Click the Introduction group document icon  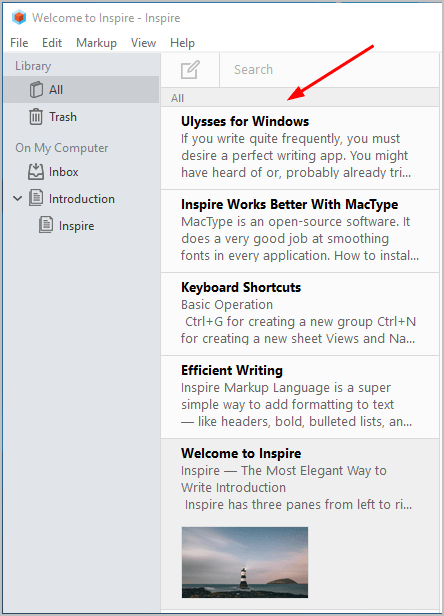[x=36, y=198]
